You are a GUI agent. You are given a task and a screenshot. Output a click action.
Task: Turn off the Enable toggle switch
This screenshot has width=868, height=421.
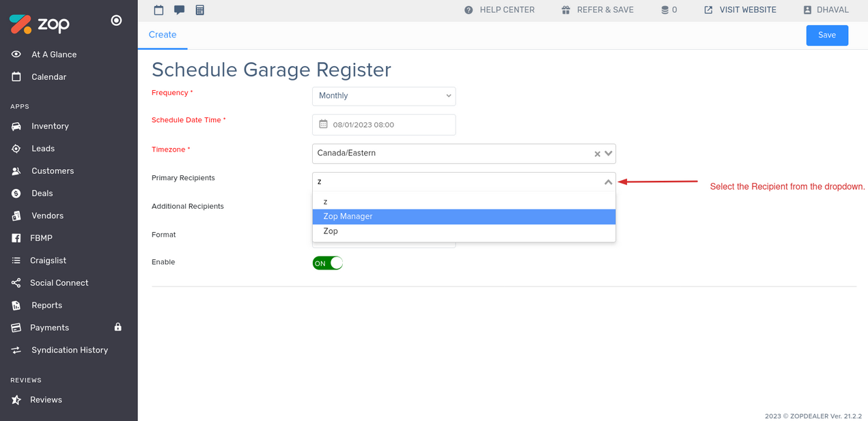[328, 263]
